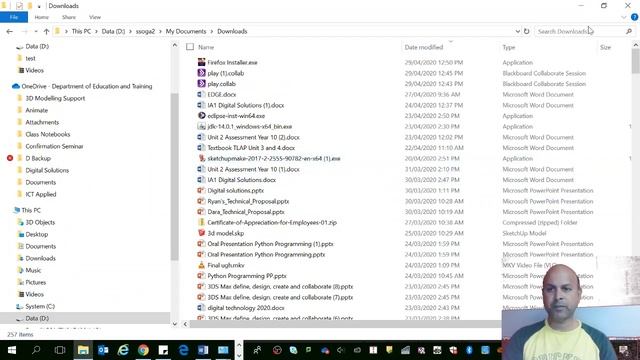Open the View ribbon tab
Screen dimensions: 640x360
95,17
